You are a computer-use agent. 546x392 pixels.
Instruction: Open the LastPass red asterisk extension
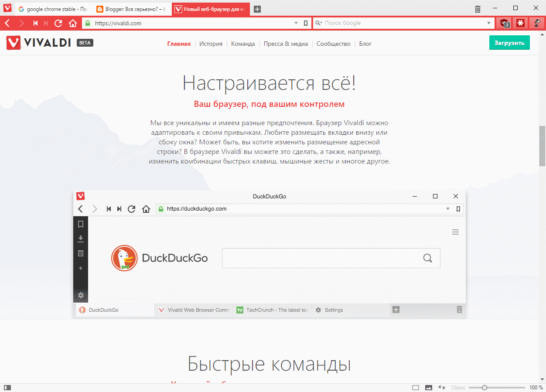520,23
